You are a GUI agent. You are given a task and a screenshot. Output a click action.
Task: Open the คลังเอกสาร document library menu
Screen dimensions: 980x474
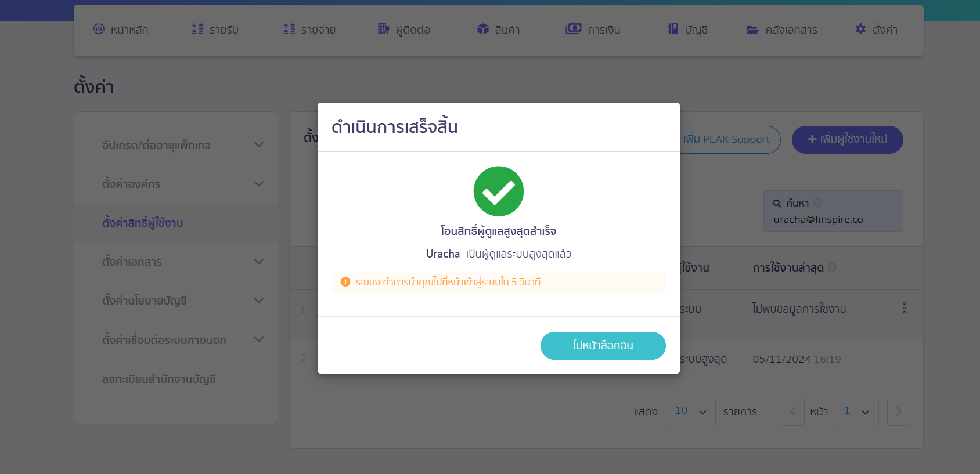781,29
